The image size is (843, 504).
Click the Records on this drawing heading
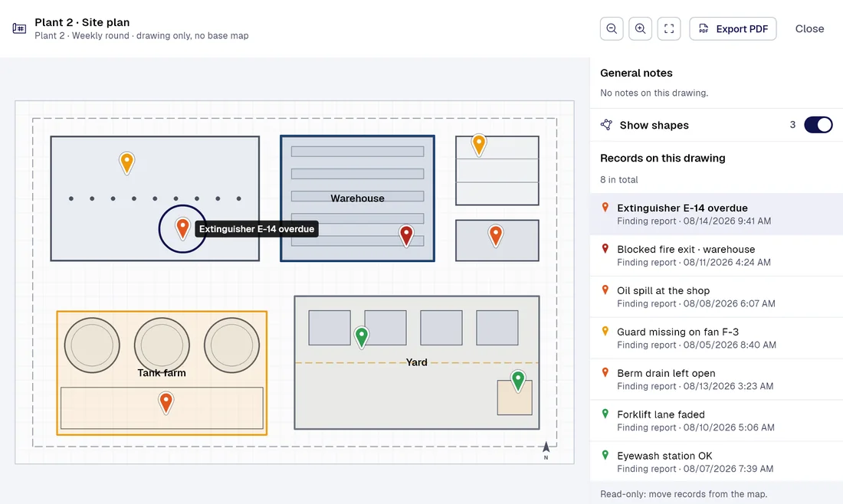[x=662, y=158]
